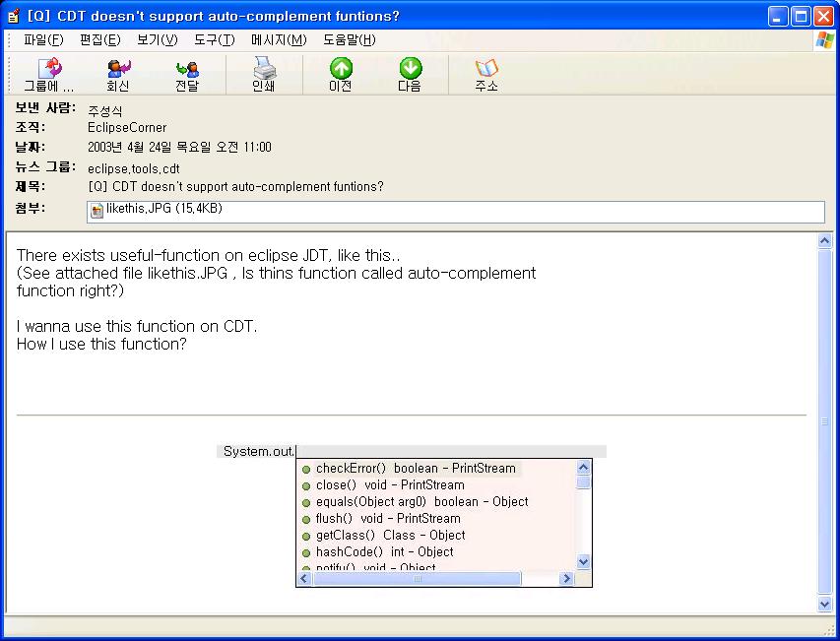
Task: Click organization text EclipseCorner
Action: [x=127, y=127]
